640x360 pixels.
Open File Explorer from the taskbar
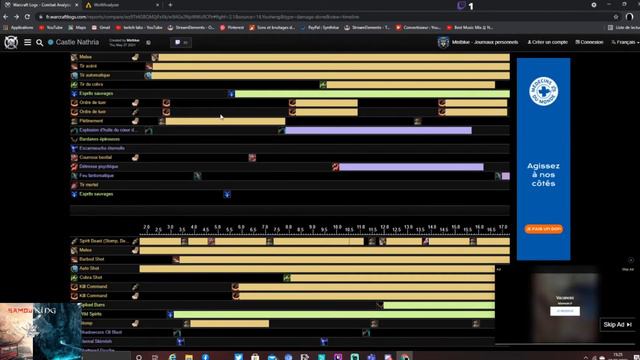189,357
